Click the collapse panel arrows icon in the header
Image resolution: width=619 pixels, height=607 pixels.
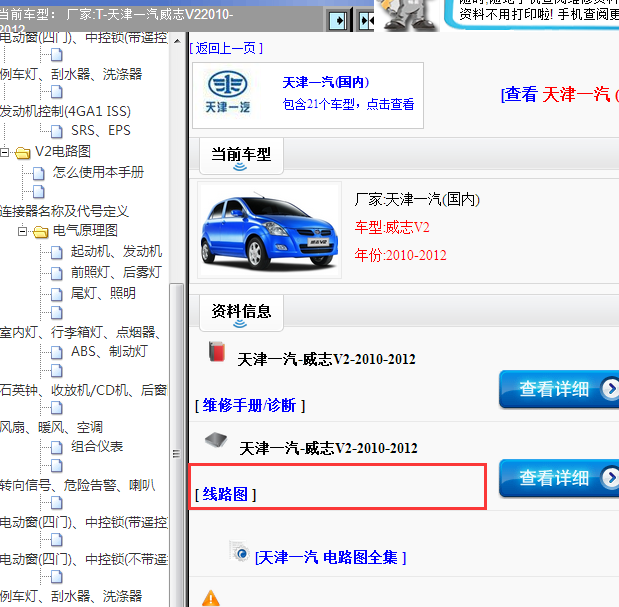coord(366,21)
